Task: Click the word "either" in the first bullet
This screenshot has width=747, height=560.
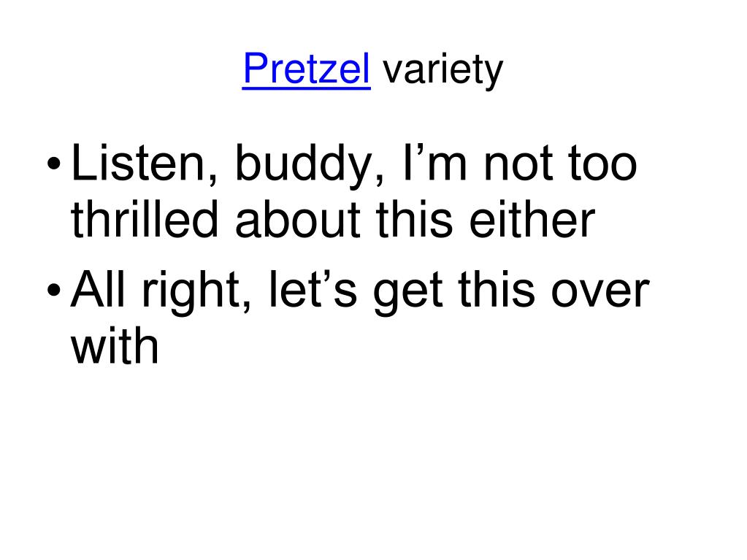Action: 532,218
